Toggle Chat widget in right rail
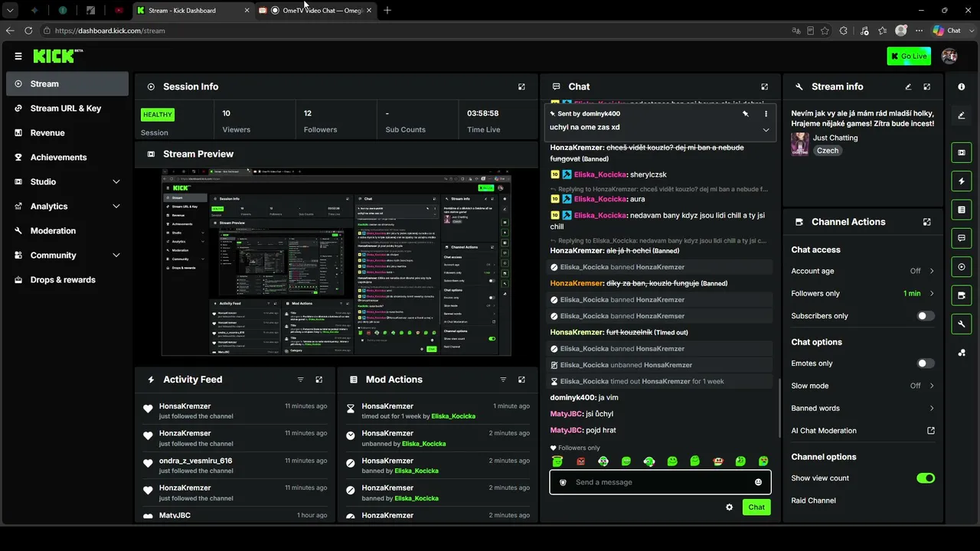The height and width of the screenshot is (551, 980). click(962, 238)
